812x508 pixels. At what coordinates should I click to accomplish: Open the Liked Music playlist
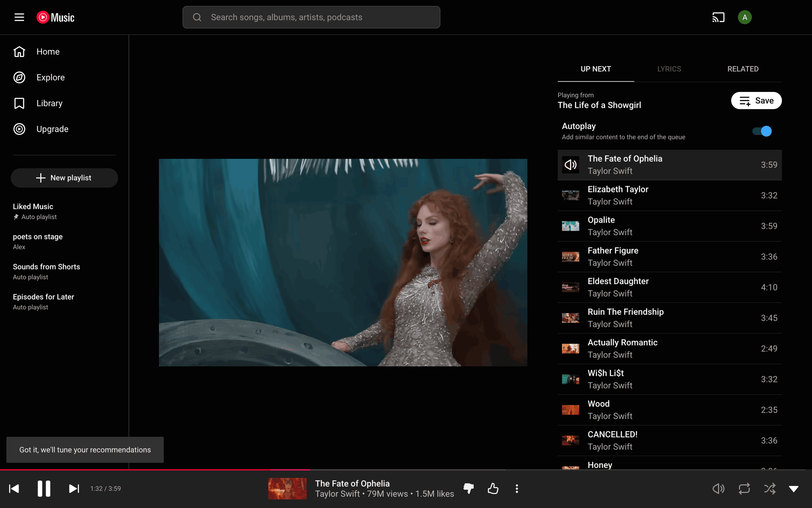point(64,211)
